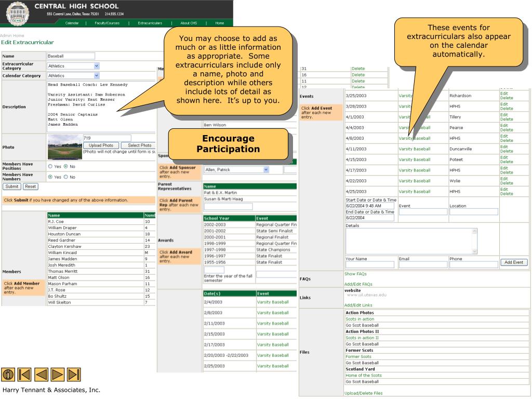
Task: Click the baseball field photo thumbnail
Action: pos(65,147)
